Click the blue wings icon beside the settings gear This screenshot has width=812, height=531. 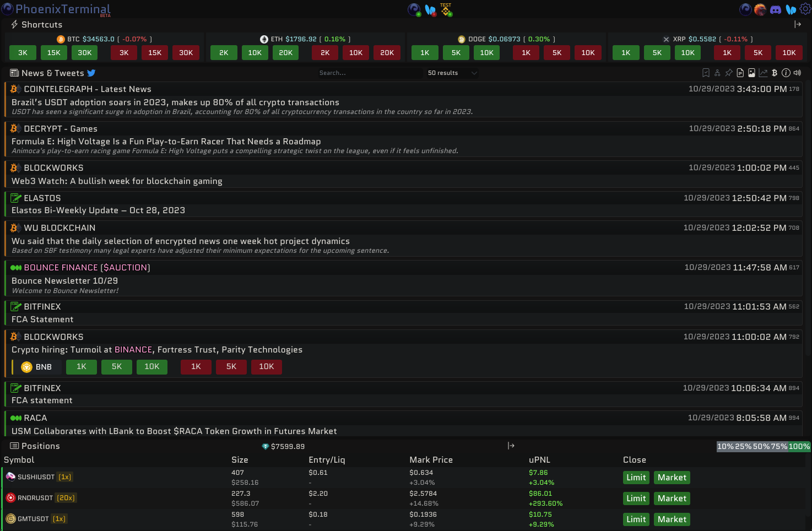pyautogui.click(x=791, y=9)
